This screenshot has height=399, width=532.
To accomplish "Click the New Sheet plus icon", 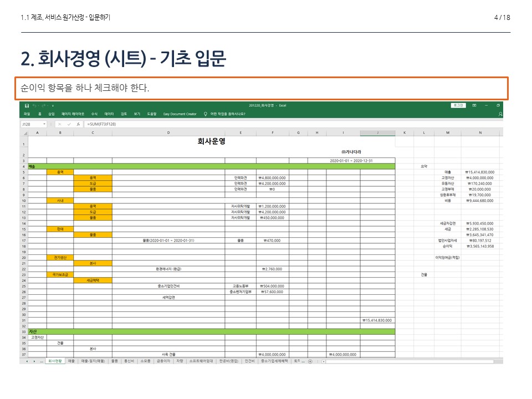I will 310,361.
